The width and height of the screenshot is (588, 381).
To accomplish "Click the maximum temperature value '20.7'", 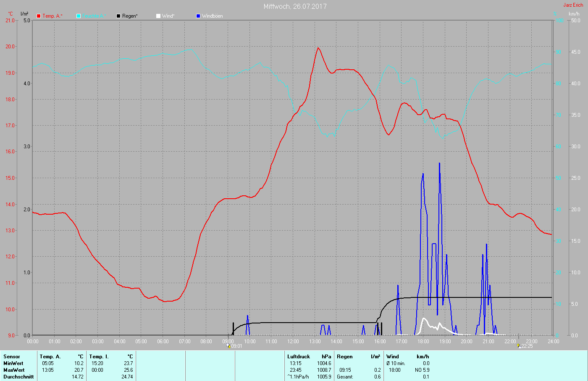I will pyautogui.click(x=79, y=370).
